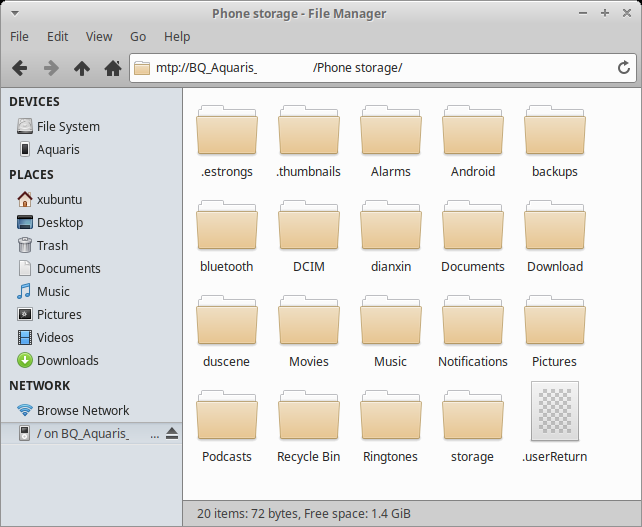This screenshot has width=642, height=527.
Task: Eject the BQ_Aquaris mounted device
Action: [x=171, y=433]
